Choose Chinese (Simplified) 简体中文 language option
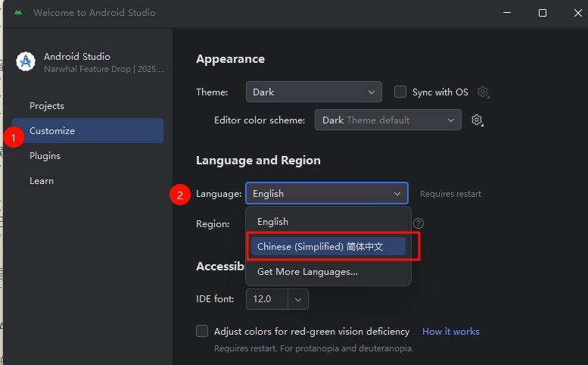The image size is (588, 365). pos(328,246)
